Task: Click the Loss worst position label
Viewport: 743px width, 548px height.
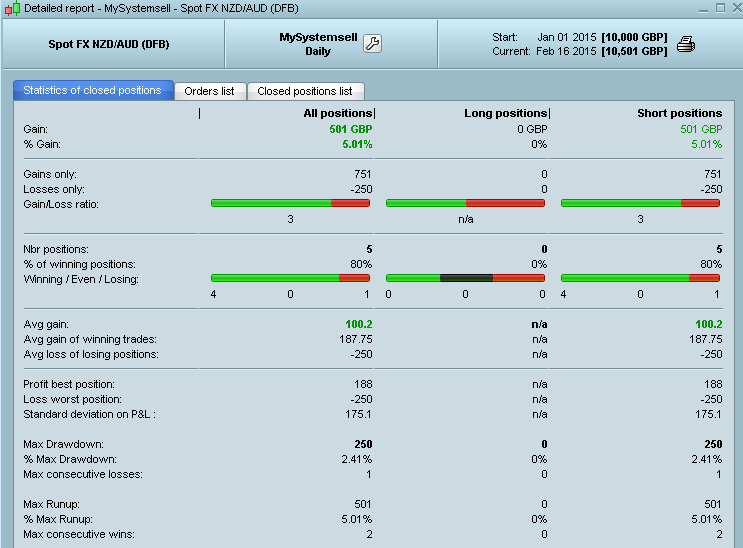Action: [x=72, y=399]
